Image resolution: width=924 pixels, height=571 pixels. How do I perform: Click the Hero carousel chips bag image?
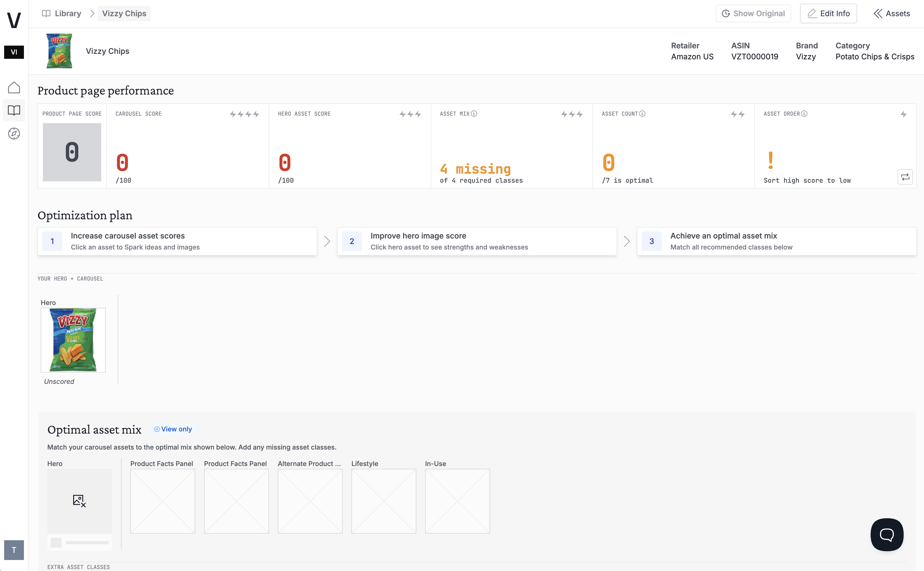[x=73, y=340]
